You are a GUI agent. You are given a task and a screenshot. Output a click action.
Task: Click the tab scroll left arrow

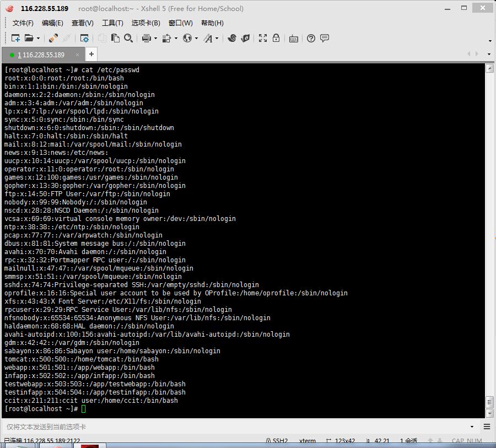tap(469, 54)
